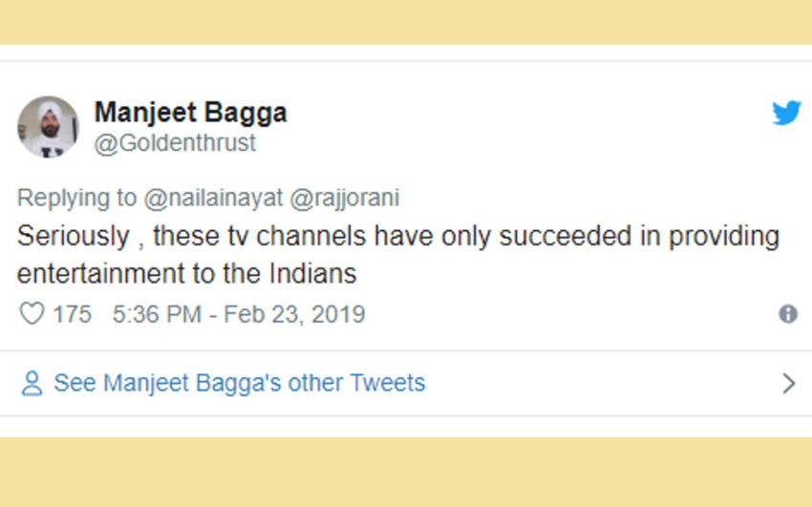Open the @rajjorani mention

[x=346, y=198]
